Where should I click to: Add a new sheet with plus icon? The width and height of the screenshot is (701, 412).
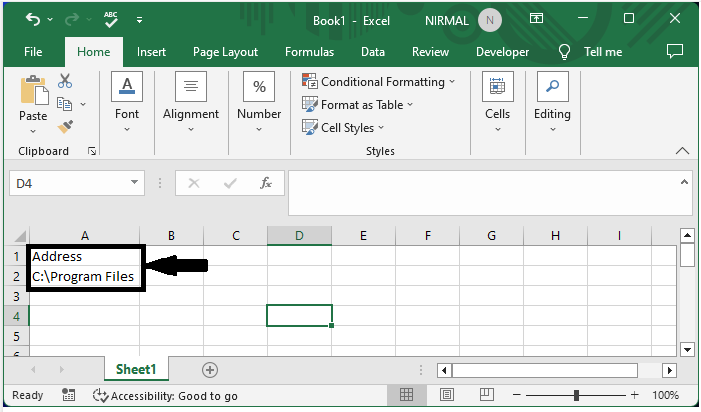[x=210, y=369]
